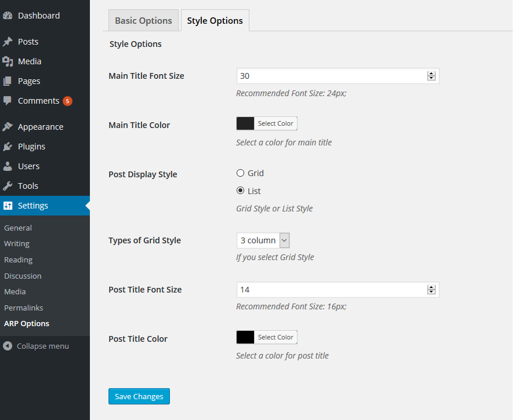The height and width of the screenshot is (420, 522).
Task: Open the General settings submenu link
Action: point(18,228)
